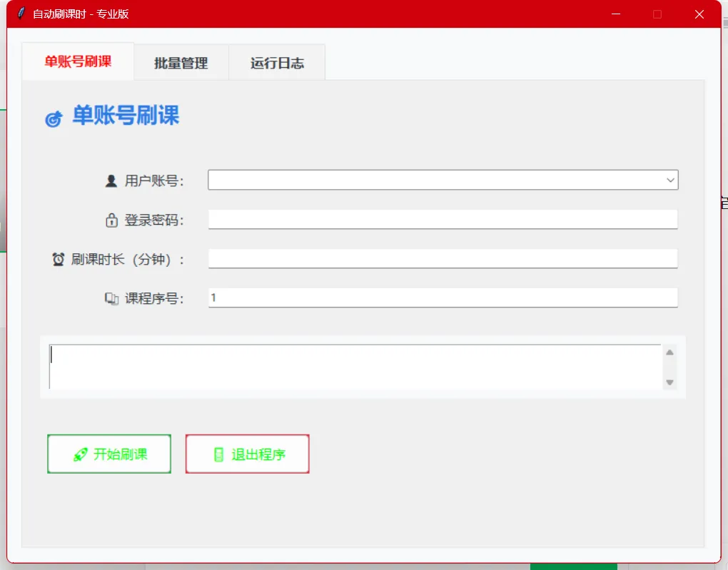Click the feather app icon in the title bar
This screenshot has height=570, width=728.
[21, 13]
